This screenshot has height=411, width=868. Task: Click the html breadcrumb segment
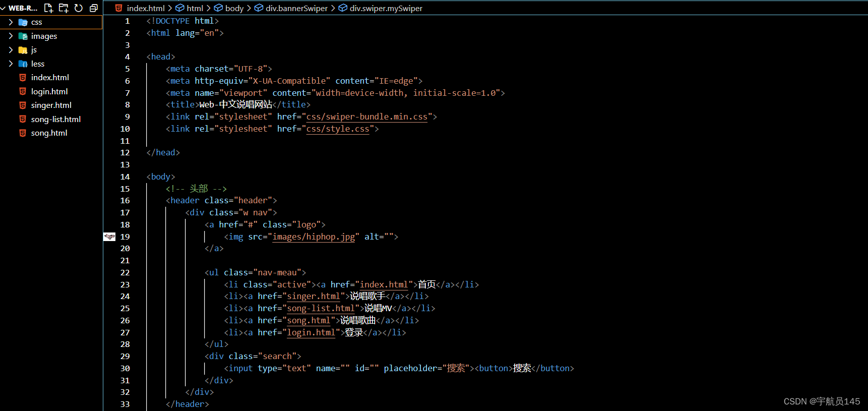click(195, 8)
